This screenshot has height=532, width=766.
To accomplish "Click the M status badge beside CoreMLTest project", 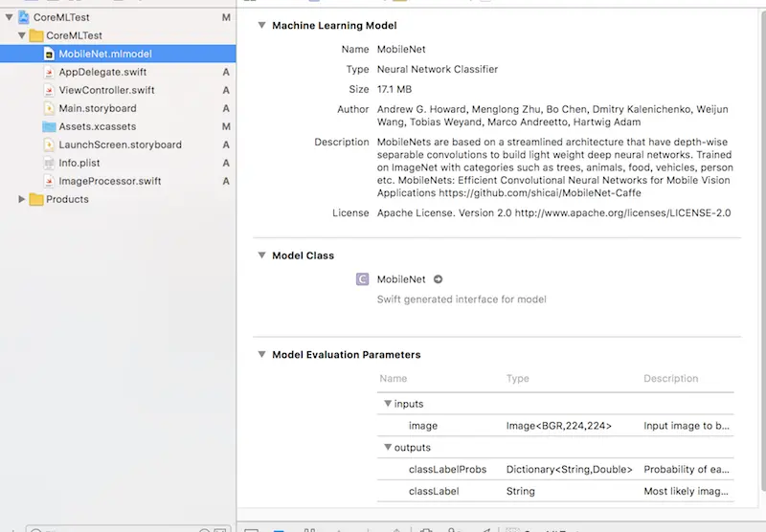I will point(226,17).
